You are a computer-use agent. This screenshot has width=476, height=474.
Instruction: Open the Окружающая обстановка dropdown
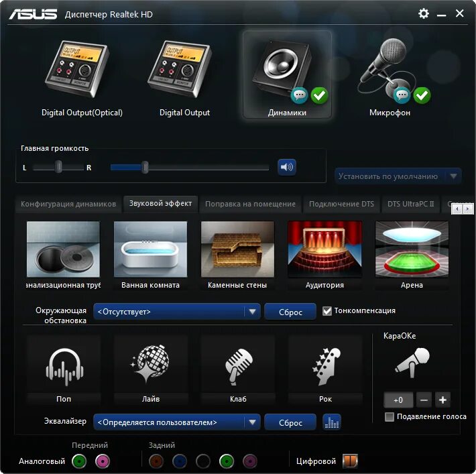[x=177, y=312]
